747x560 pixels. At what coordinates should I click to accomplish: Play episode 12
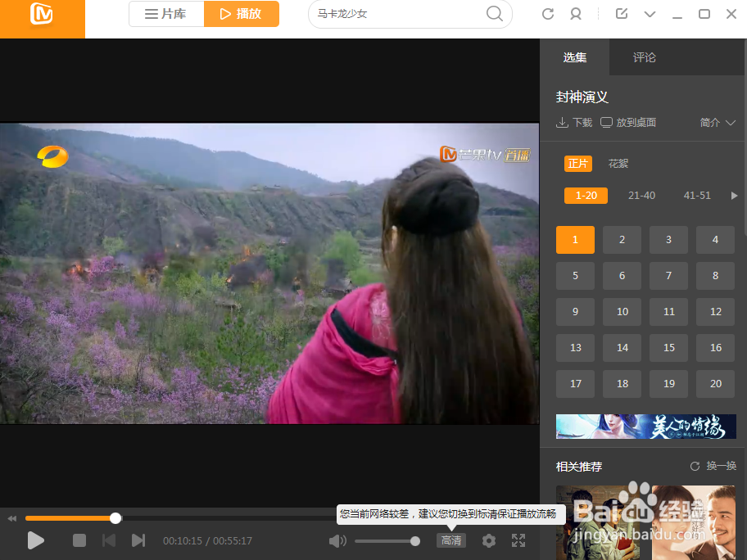pos(715,311)
